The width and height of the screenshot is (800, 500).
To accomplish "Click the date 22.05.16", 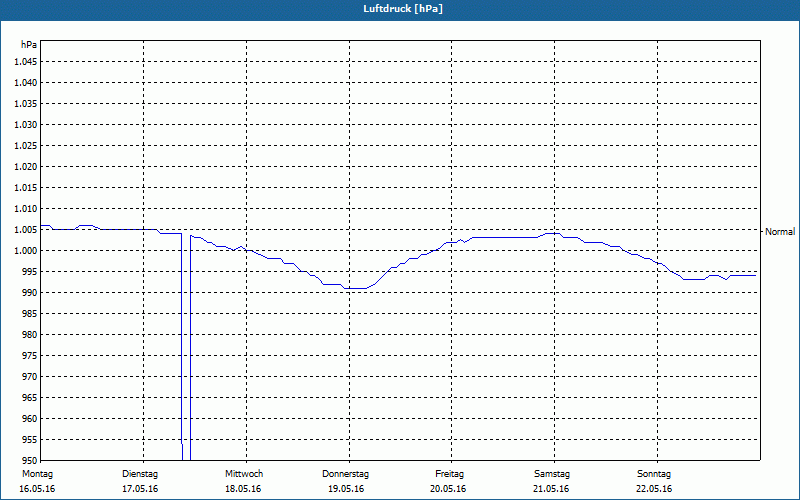I will (654, 489).
